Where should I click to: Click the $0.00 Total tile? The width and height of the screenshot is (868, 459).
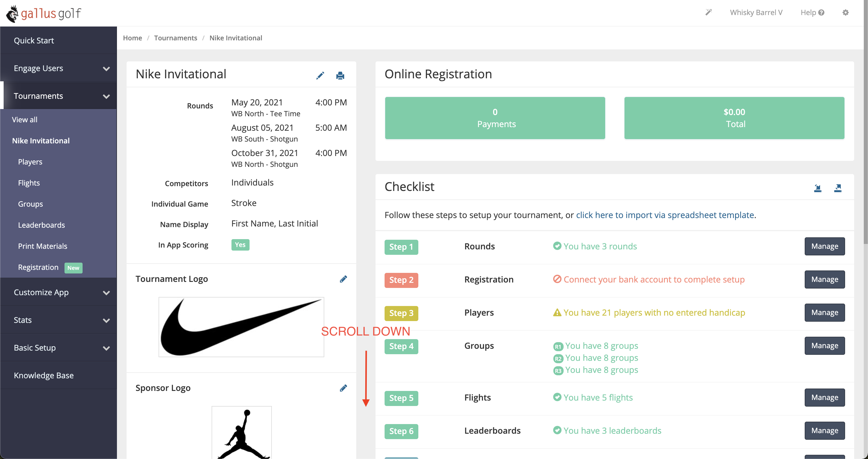(734, 118)
